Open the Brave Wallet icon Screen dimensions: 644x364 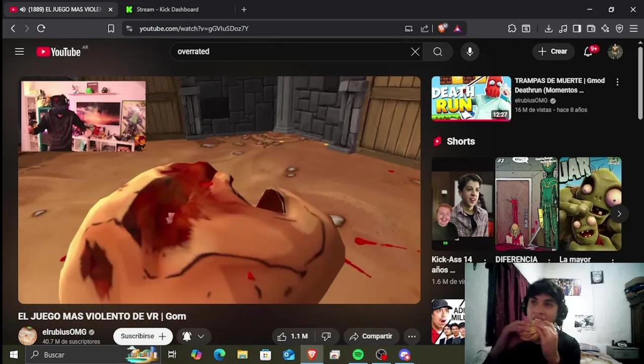pyautogui.click(x=591, y=28)
